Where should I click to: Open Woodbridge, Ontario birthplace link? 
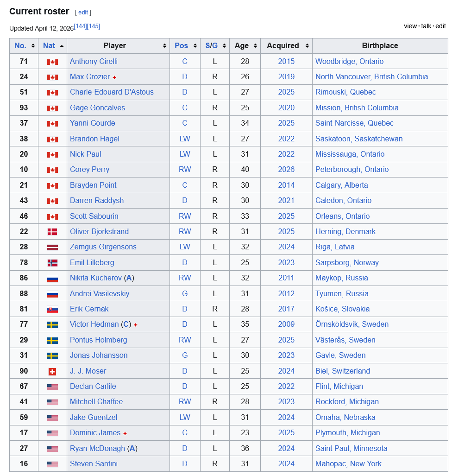coord(350,61)
